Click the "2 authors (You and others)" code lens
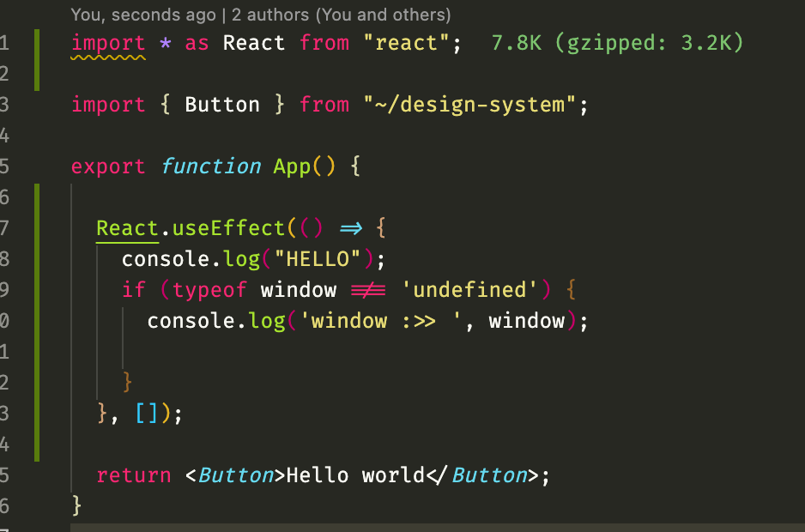 coord(342,15)
